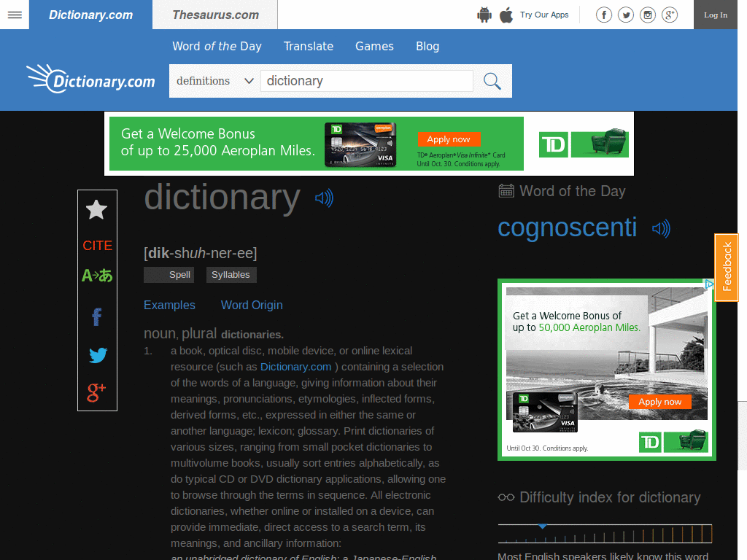
Task: Open the word cognoscenti
Action: pos(567,227)
